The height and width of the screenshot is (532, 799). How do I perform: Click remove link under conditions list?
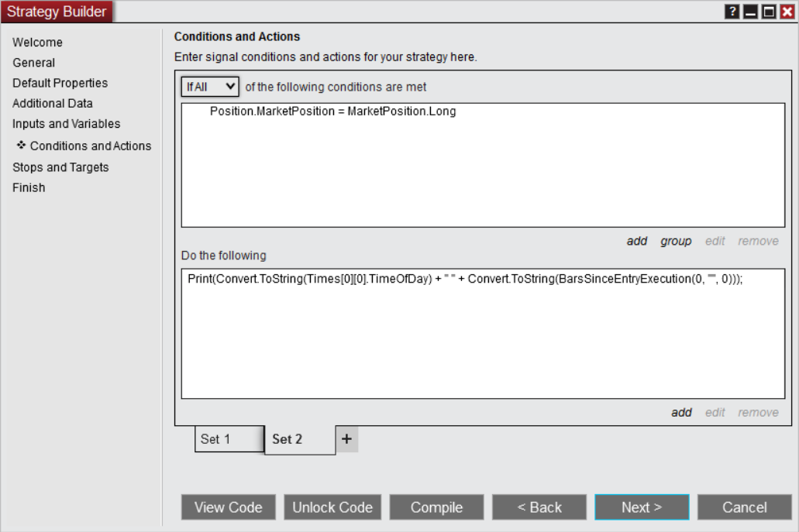coord(758,241)
